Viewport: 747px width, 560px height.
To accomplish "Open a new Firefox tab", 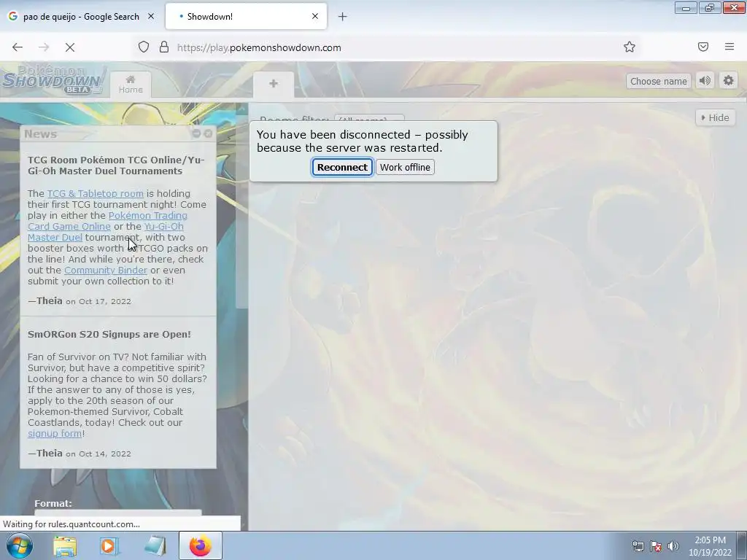I will [343, 17].
